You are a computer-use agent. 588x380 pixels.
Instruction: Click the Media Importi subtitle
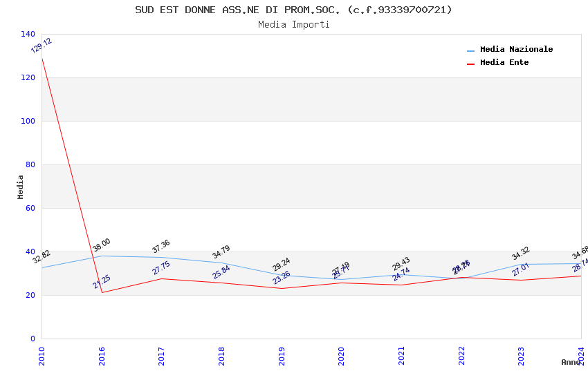coord(293,25)
